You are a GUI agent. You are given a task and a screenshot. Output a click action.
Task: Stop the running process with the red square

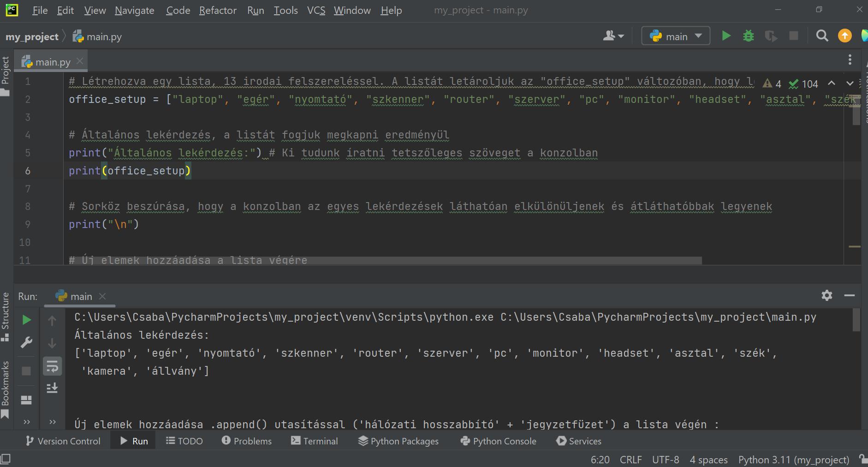coord(794,36)
